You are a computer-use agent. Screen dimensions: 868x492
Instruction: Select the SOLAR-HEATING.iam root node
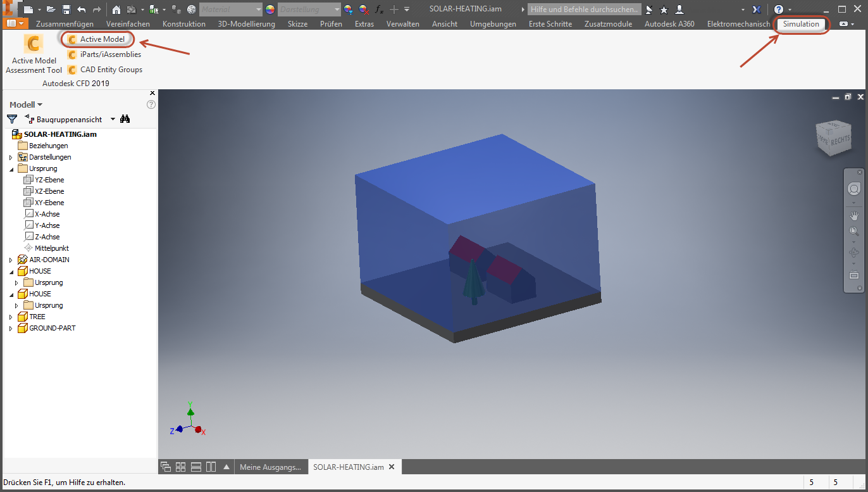[54, 134]
